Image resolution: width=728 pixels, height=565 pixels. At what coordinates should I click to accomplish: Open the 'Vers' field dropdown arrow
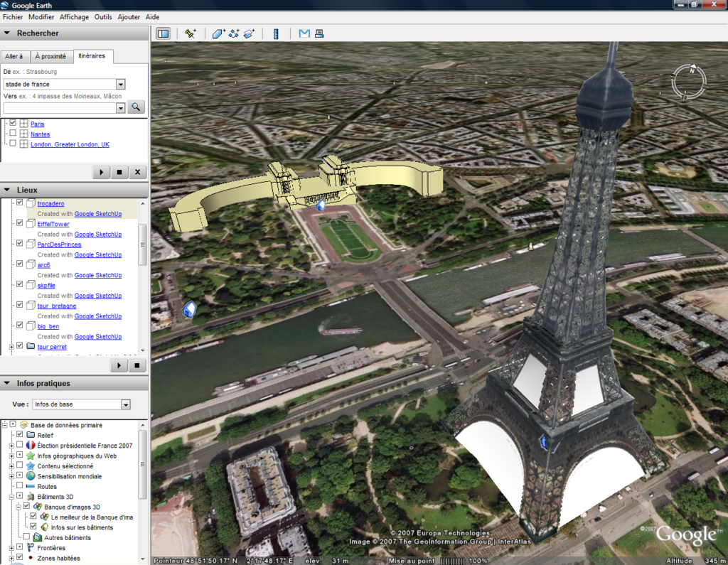pyautogui.click(x=121, y=108)
